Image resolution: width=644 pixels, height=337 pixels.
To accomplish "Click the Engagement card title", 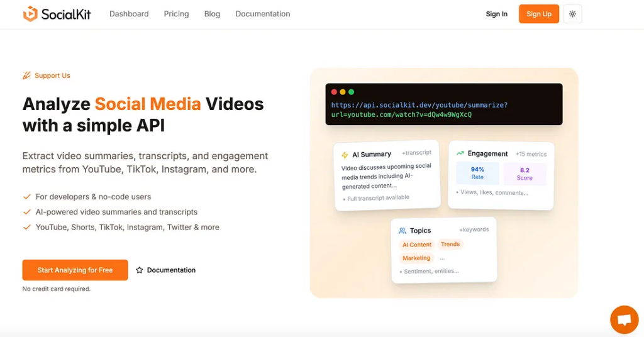I will click(x=487, y=153).
